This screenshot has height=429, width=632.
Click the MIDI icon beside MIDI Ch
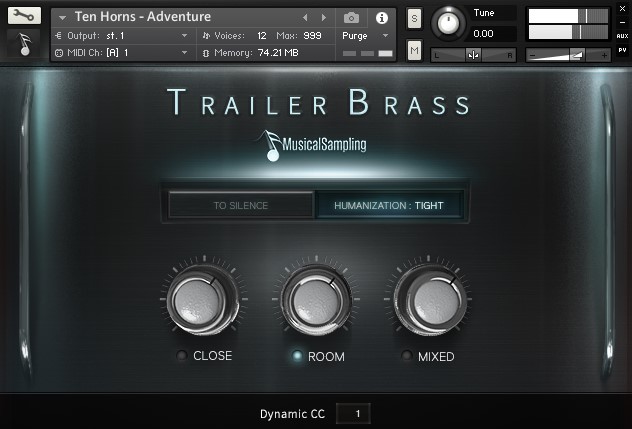point(59,53)
